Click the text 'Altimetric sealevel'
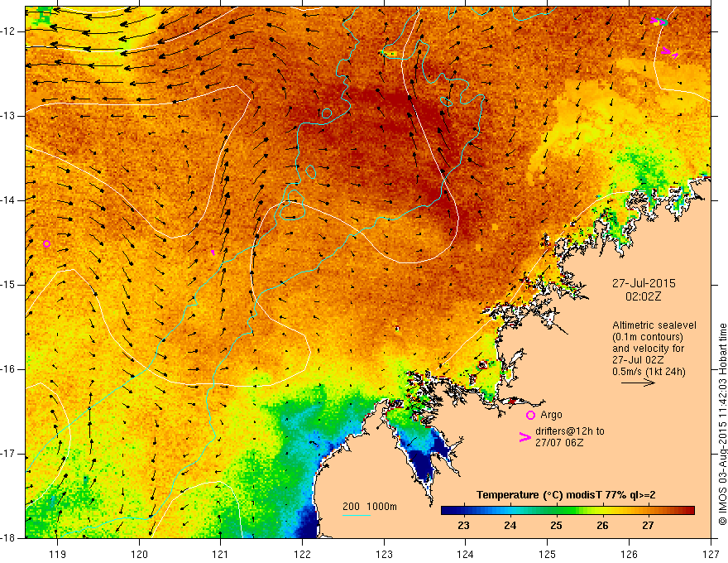728x563 pixels. point(654,325)
